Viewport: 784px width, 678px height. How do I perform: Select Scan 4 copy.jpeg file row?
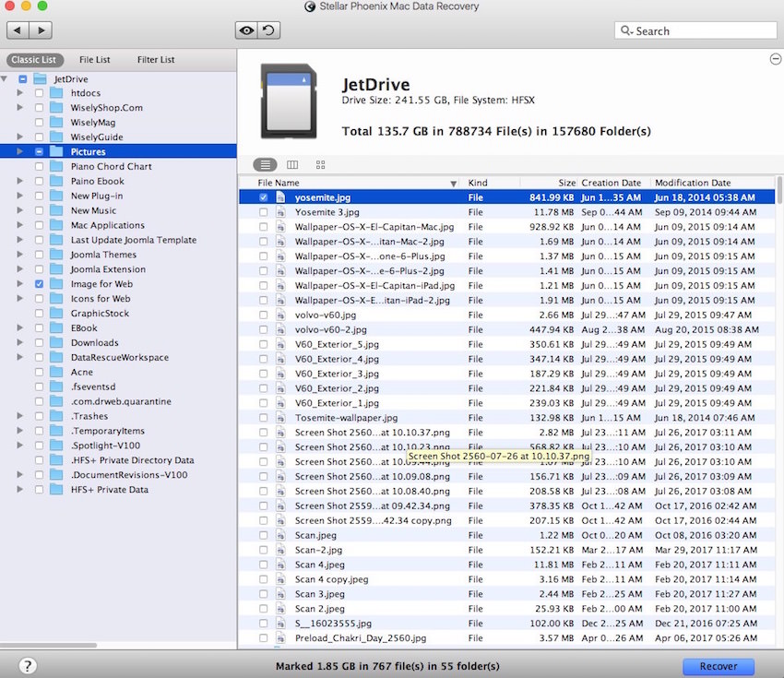point(507,579)
